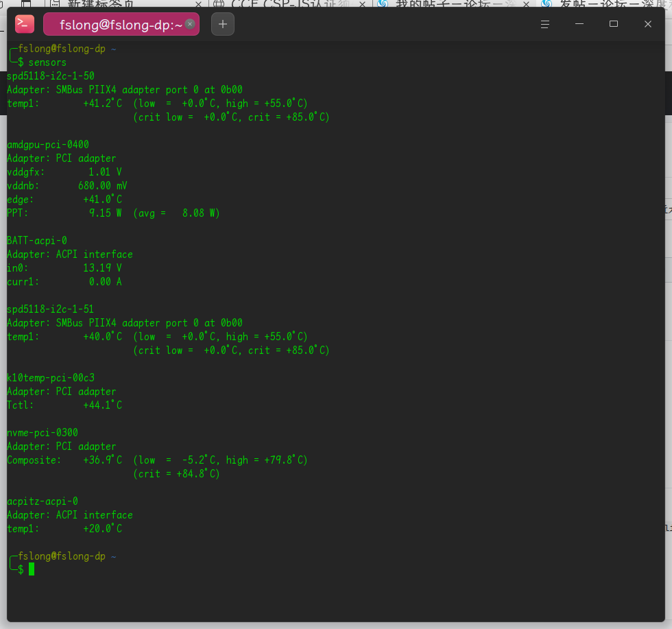This screenshot has width=672, height=629.
Task: Click the 'vddgfx:' voltage line
Action: [x=64, y=172]
